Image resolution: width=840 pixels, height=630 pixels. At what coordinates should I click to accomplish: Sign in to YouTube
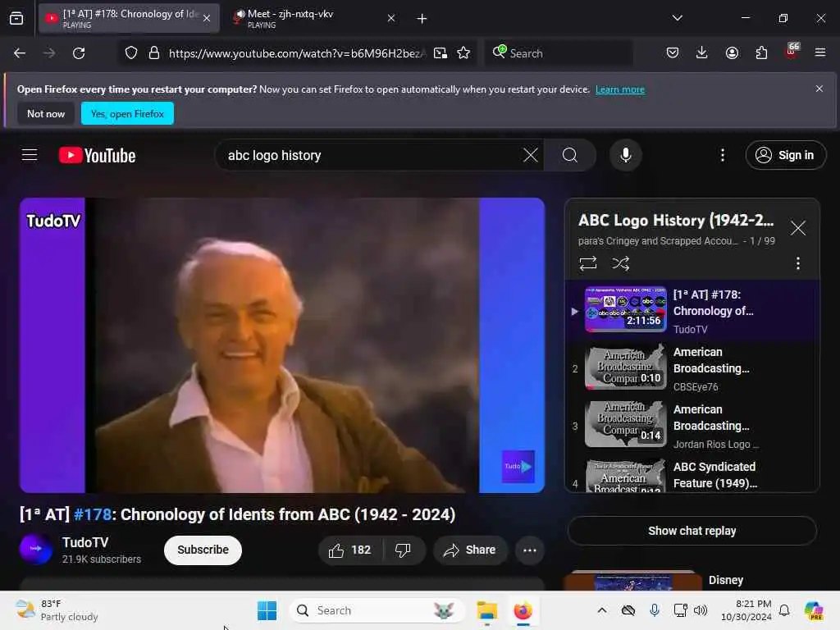(x=785, y=155)
